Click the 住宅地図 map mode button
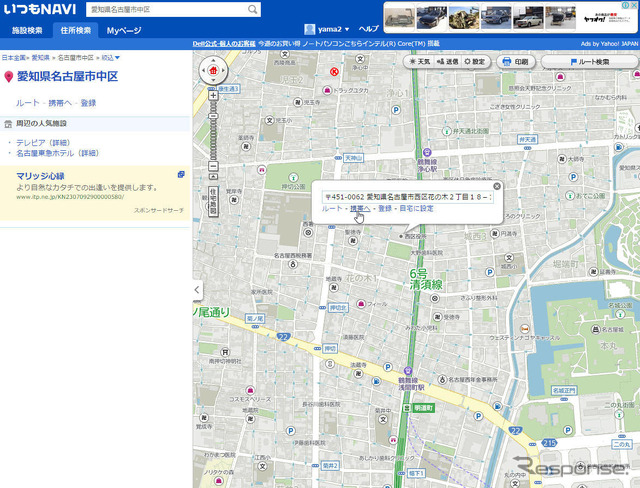This screenshot has width=640, height=488. [x=213, y=201]
